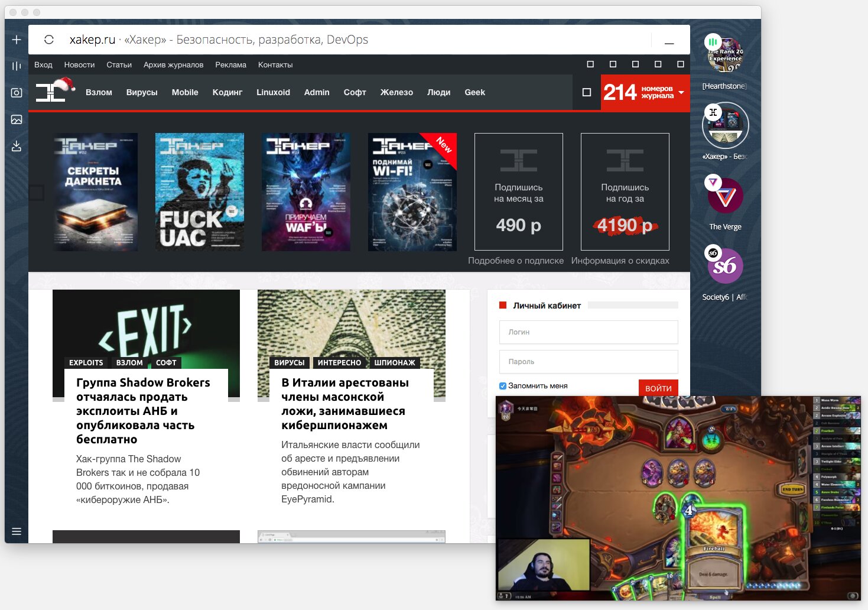Go to the Железо section

[x=396, y=92]
